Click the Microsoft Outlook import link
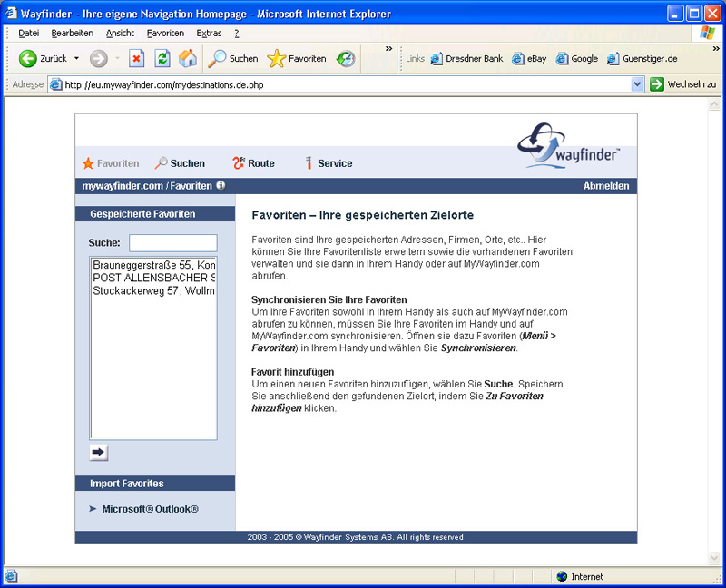Screen dimensions: 726x588 click(150, 509)
